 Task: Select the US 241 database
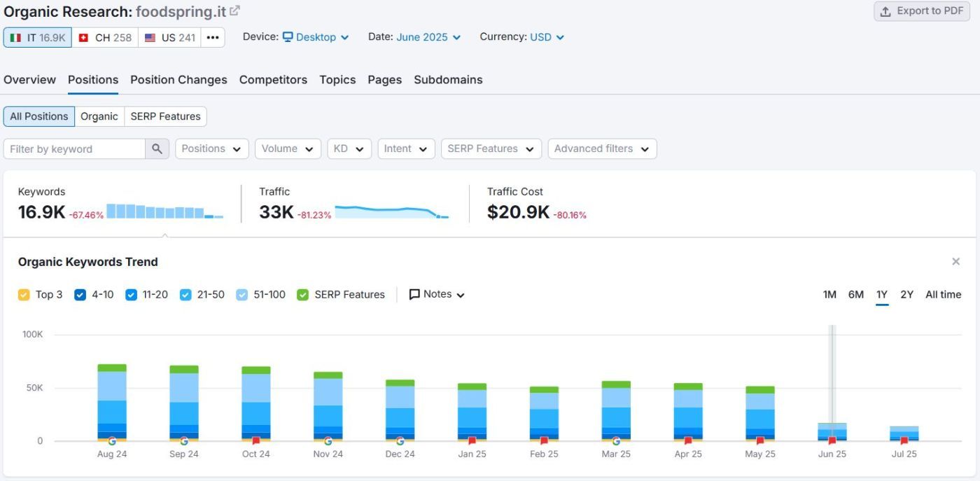point(170,38)
